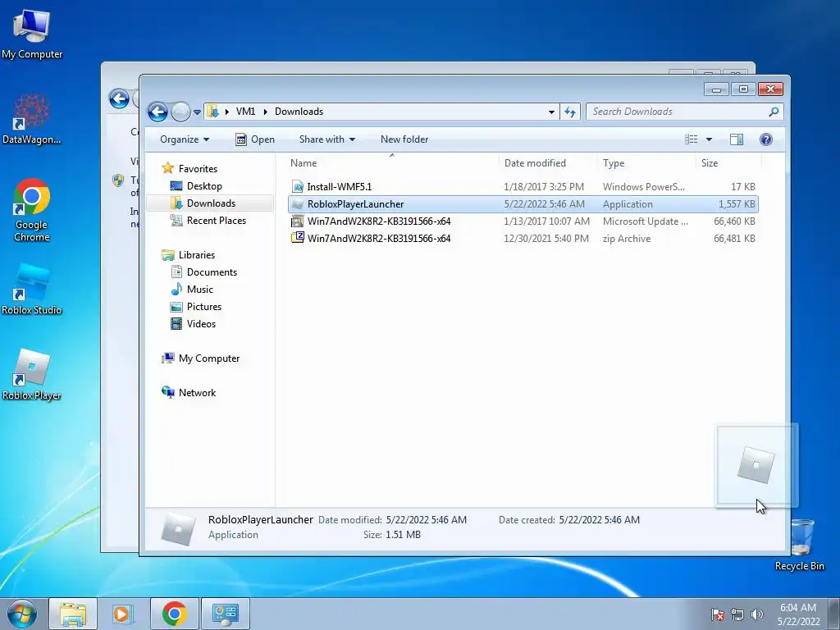Expand the Share with dropdown

(x=326, y=139)
